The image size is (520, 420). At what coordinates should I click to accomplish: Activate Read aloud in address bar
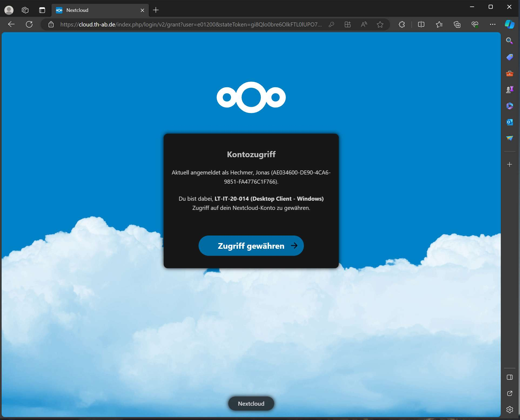pyautogui.click(x=364, y=25)
